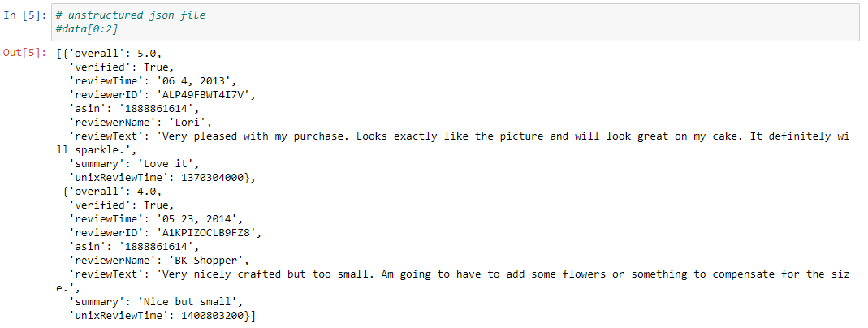Click the second review's 'verified': True line

(122, 205)
